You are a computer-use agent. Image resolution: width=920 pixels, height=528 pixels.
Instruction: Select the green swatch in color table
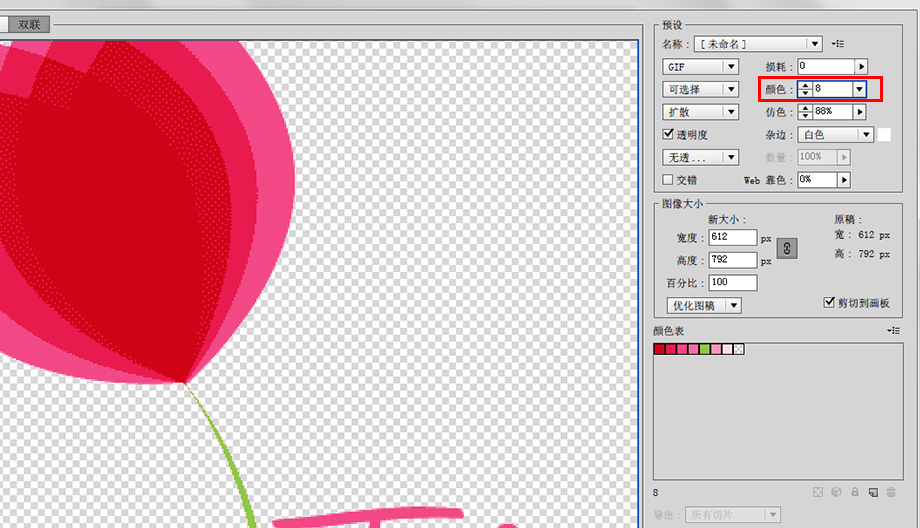coord(705,349)
